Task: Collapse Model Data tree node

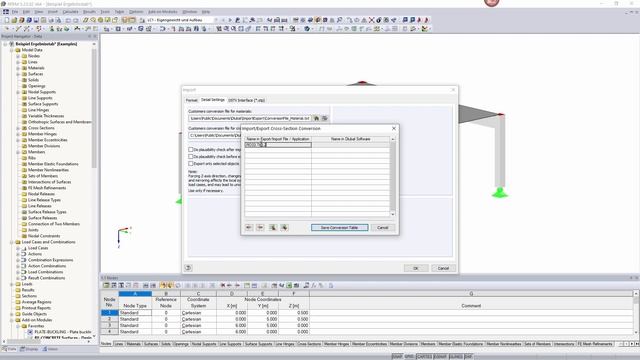Action: point(12,50)
